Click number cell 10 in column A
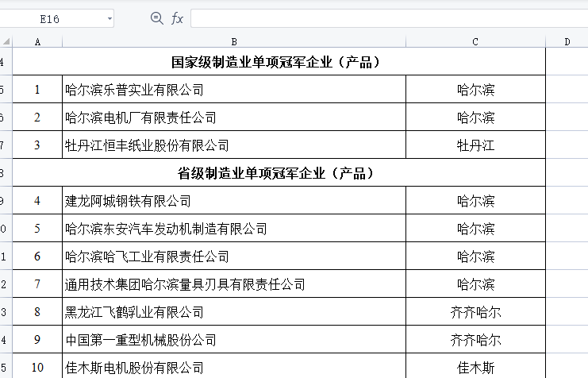Screen dimensions: 588x378 [37, 366]
